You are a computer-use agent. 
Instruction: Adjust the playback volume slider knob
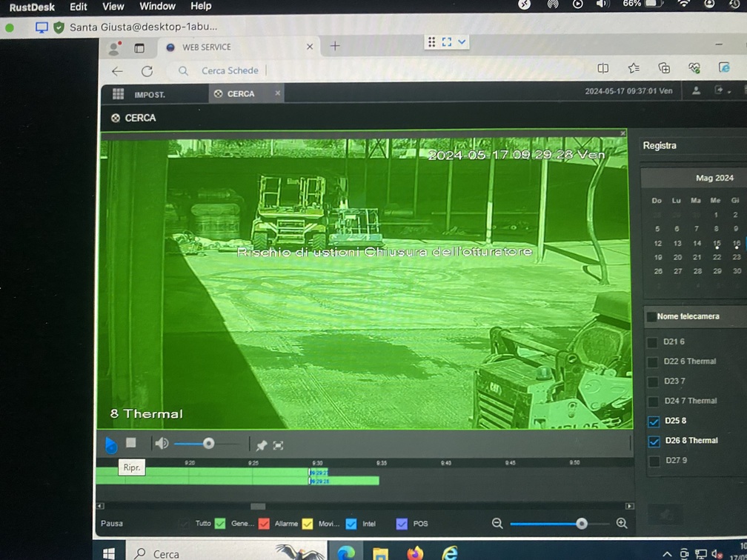tap(208, 443)
